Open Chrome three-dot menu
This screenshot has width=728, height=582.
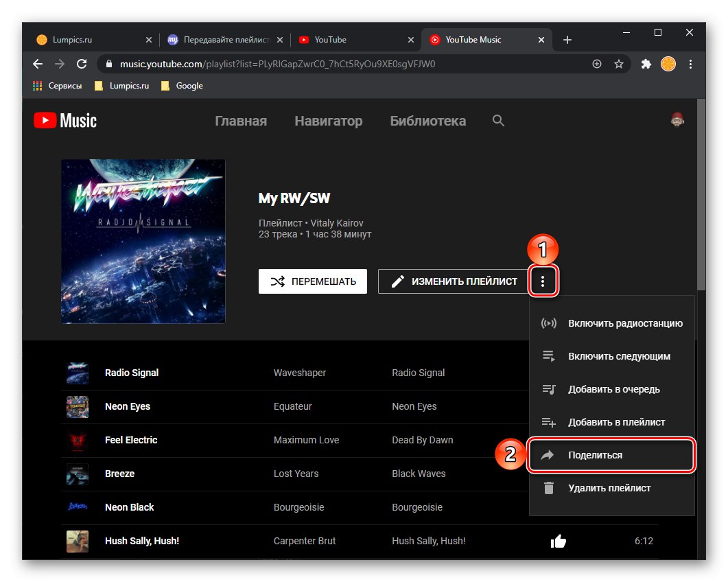coord(690,64)
